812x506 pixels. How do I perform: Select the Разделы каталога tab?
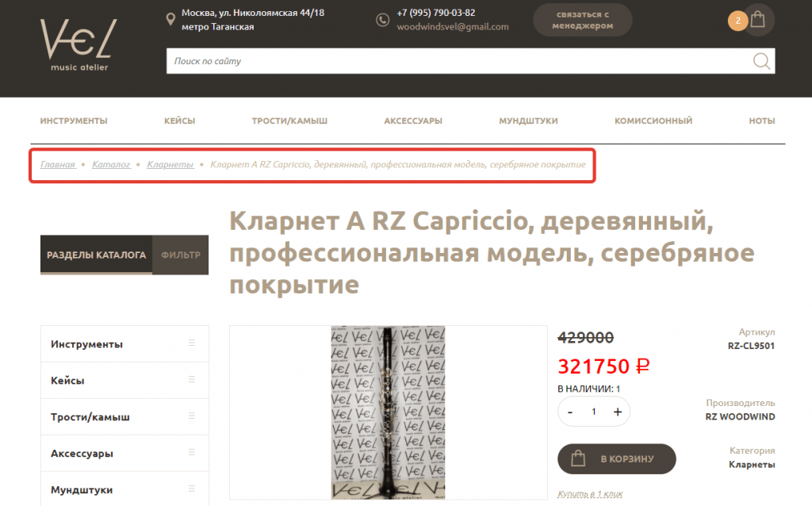96,255
